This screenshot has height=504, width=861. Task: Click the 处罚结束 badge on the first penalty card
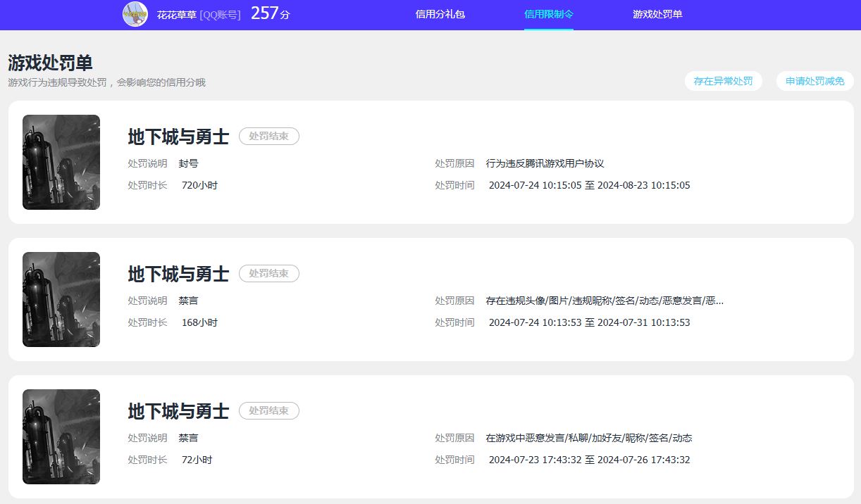[x=269, y=136]
